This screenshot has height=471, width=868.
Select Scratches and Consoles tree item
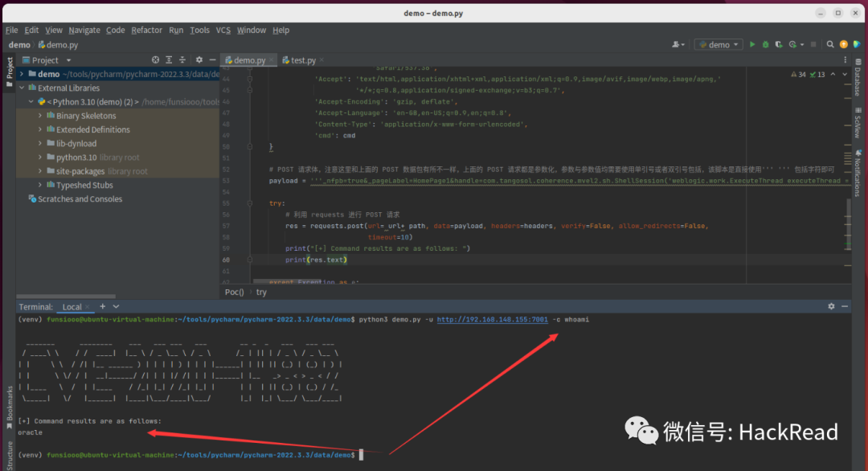pyautogui.click(x=76, y=199)
